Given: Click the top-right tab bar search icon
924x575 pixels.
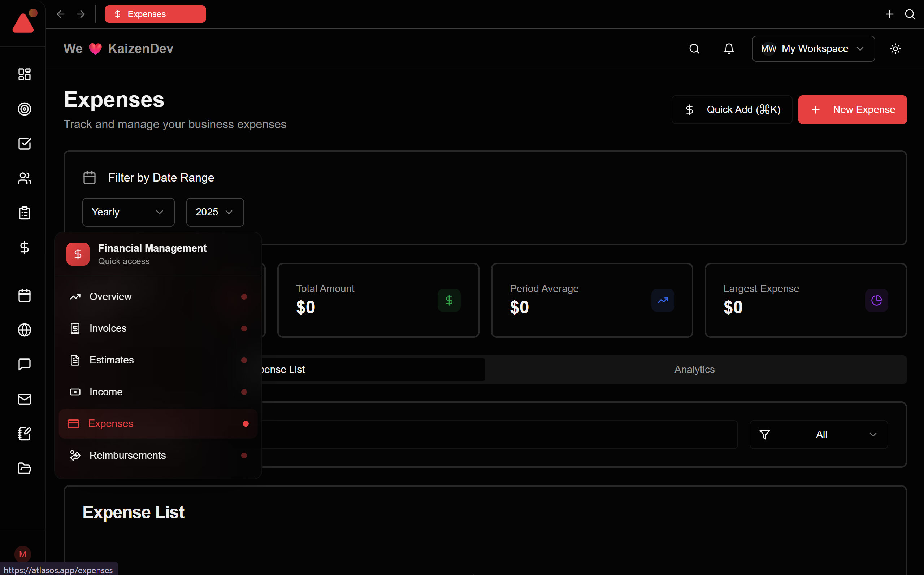Looking at the screenshot, I should coord(910,14).
